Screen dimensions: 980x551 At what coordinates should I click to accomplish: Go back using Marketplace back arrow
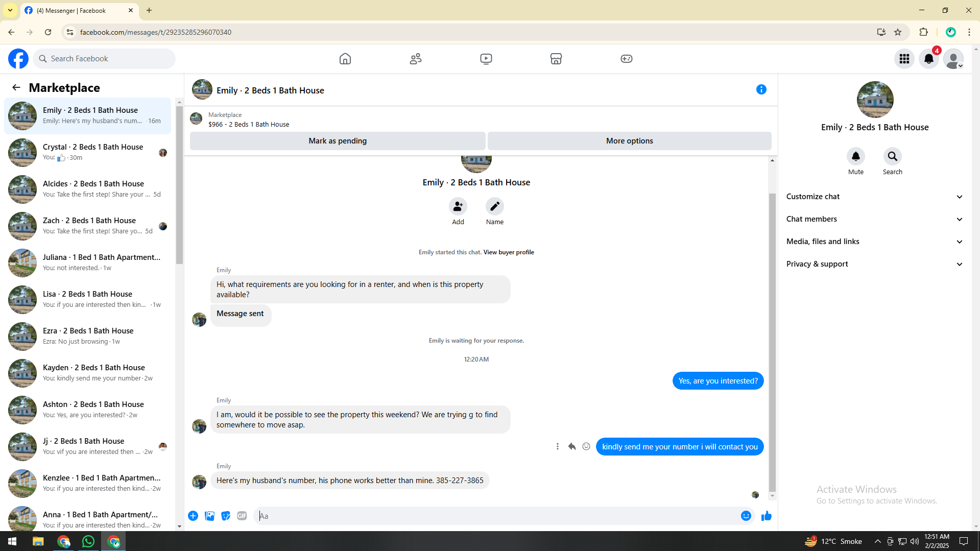click(x=16, y=88)
